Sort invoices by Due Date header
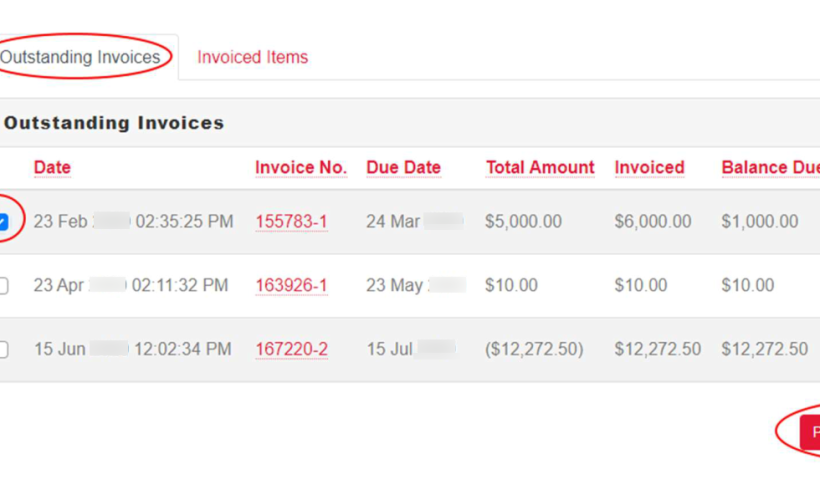Viewport: 820px width, 500px height. click(x=404, y=167)
